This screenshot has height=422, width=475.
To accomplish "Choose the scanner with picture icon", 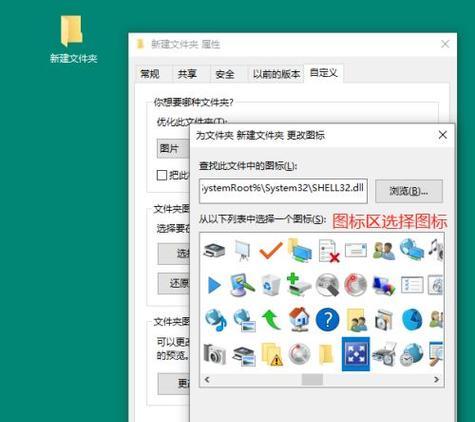I will tap(244, 356).
